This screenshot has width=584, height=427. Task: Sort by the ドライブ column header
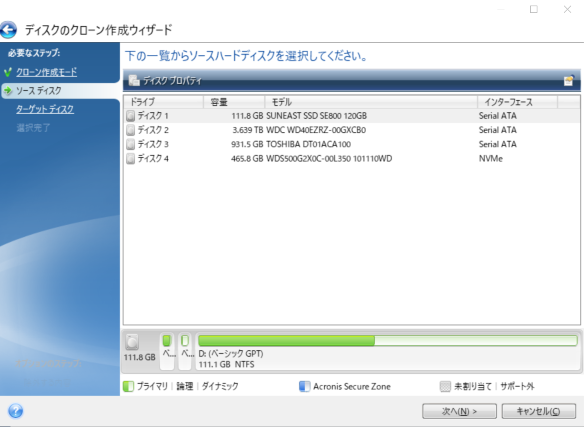click(164, 102)
